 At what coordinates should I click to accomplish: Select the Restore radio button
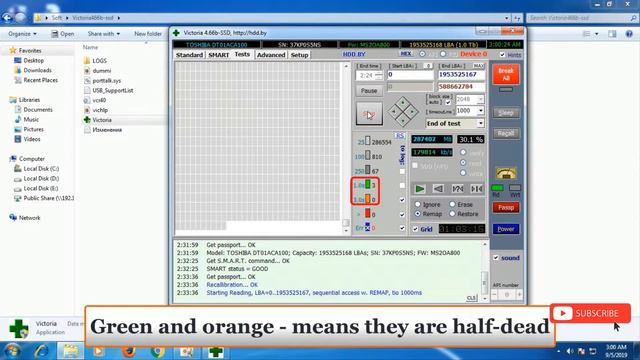coord(452,213)
